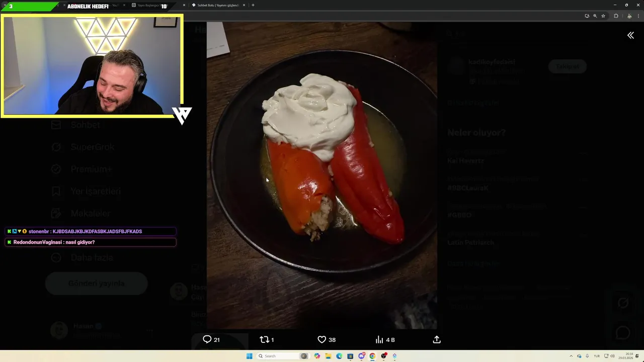Click the dimmed Gönderi yayınla button
Viewport: 644px width, 362px height.
pyautogui.click(x=96, y=284)
